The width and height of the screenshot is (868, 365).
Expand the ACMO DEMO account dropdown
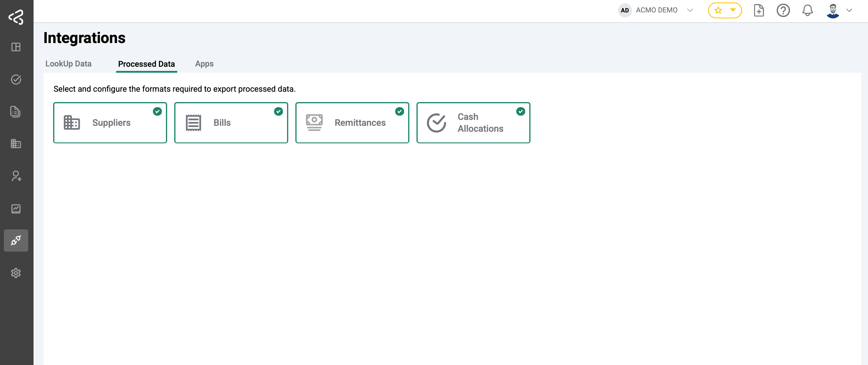click(690, 10)
